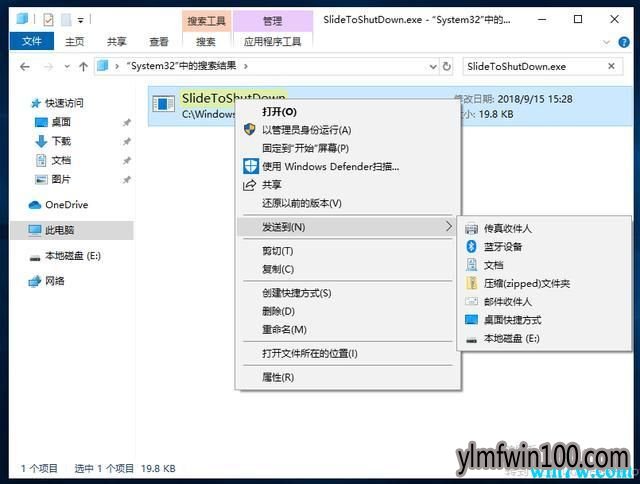Click the Pictures icon in sidebar

click(41, 179)
